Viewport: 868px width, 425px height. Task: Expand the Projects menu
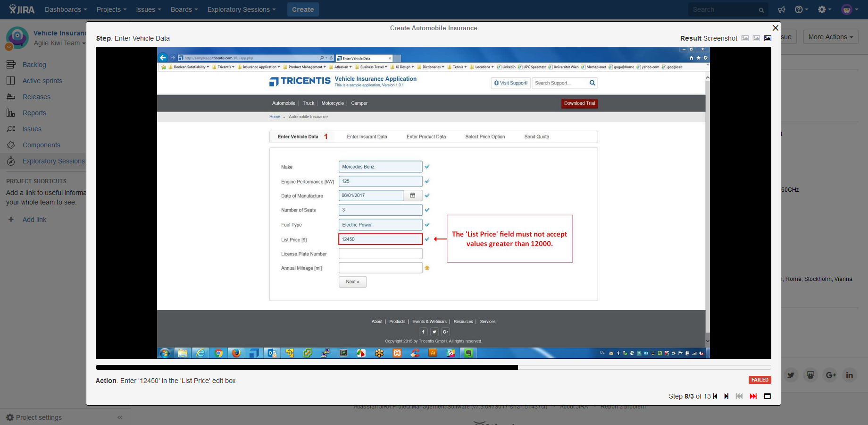pyautogui.click(x=111, y=9)
